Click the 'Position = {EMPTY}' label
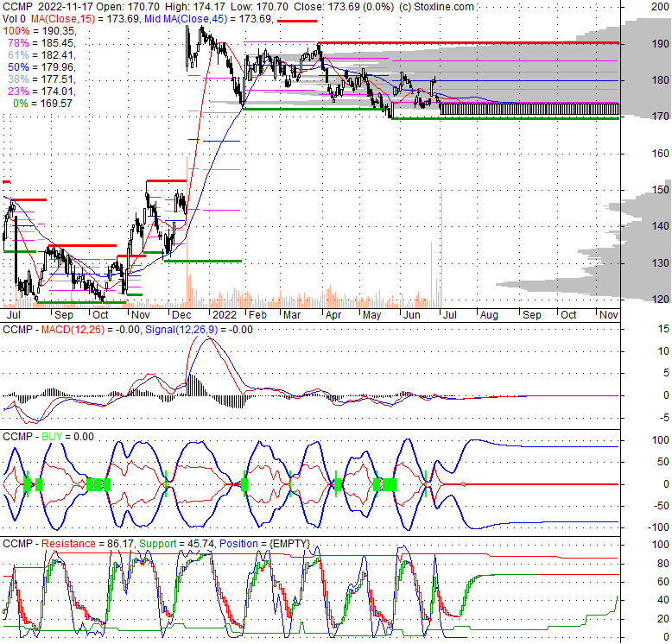This screenshot has width=672, height=644. click(264, 543)
